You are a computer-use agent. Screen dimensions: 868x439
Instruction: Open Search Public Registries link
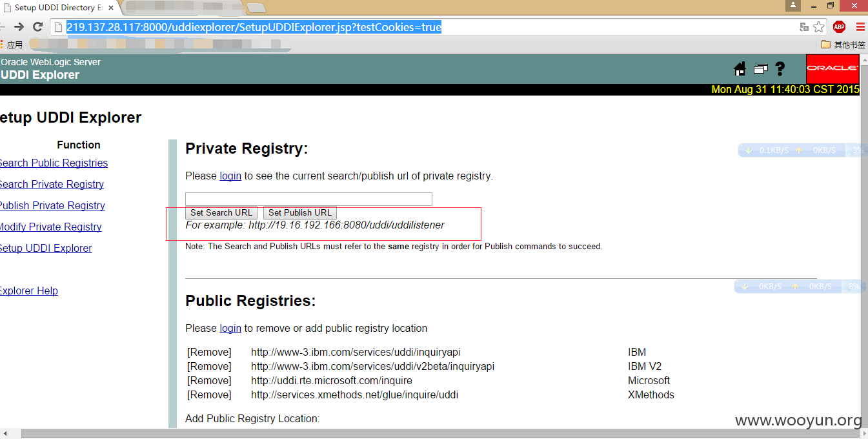pyautogui.click(x=53, y=163)
